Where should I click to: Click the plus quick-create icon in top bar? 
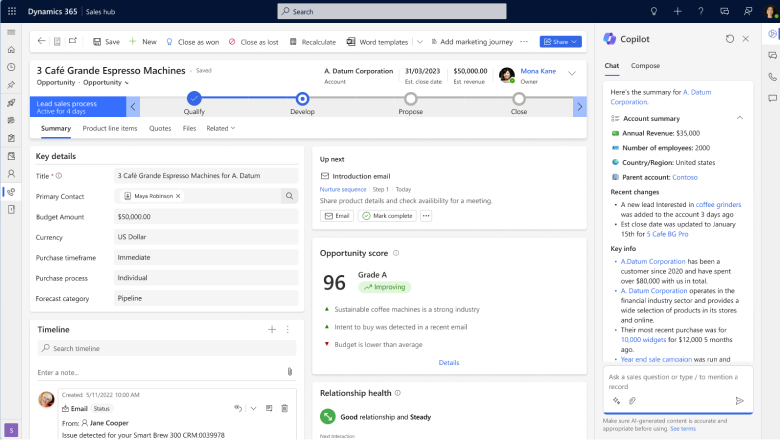tap(678, 11)
